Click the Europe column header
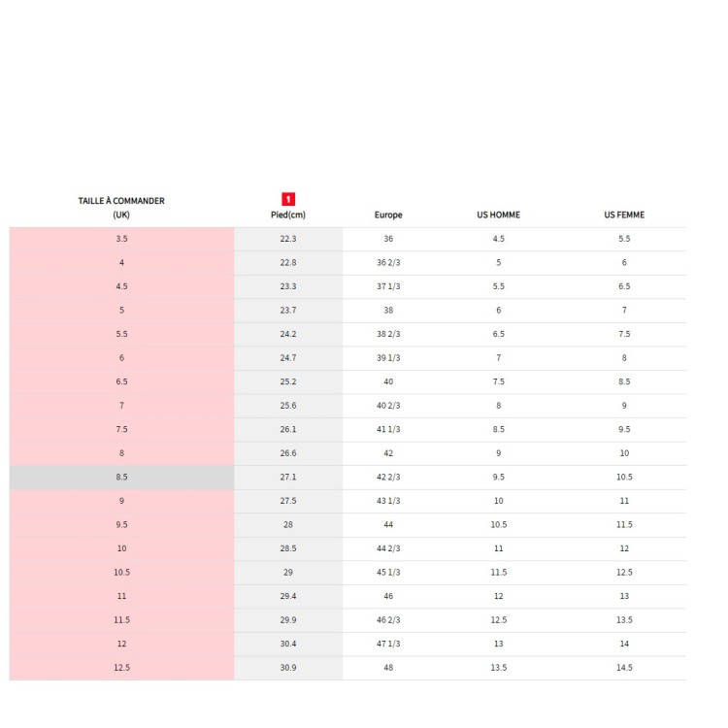The height and width of the screenshot is (728, 728). coord(388,215)
